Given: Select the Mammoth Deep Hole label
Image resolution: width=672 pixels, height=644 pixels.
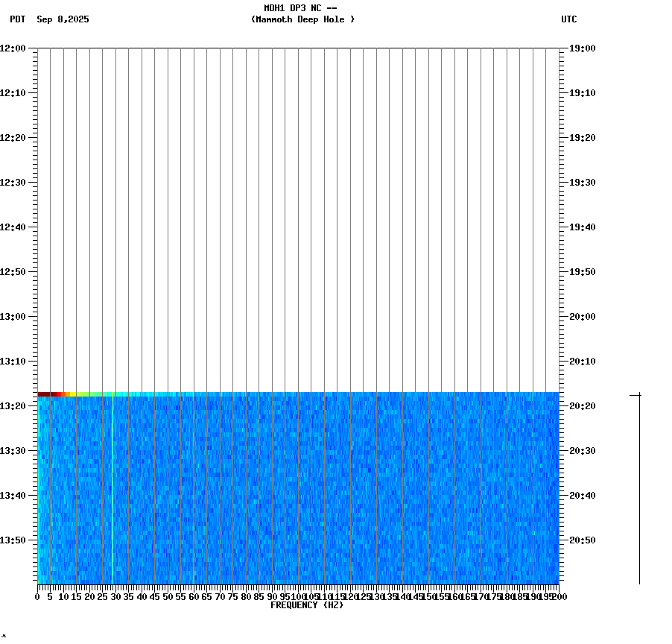Looking at the screenshot, I should (302, 20).
